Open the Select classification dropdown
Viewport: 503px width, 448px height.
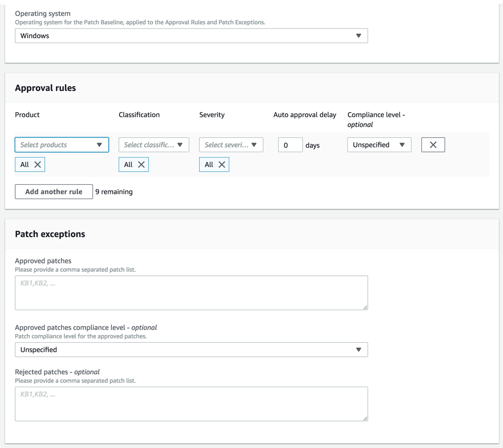point(154,145)
